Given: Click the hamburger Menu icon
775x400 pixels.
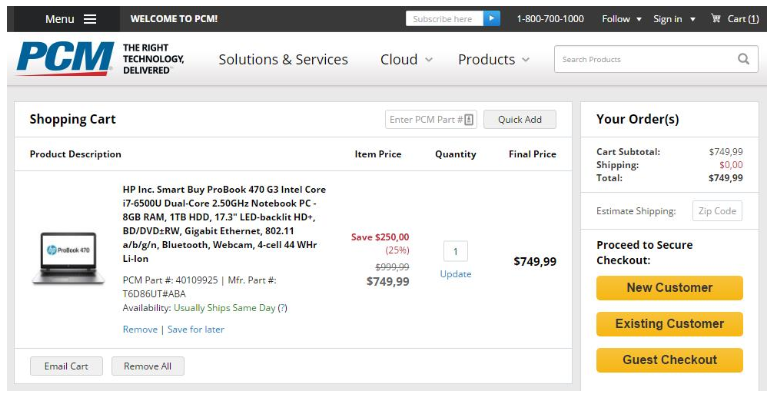Looking at the screenshot, I should [90, 19].
